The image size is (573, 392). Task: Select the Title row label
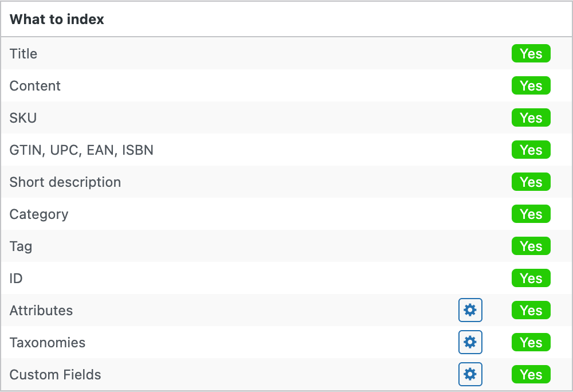[x=23, y=54]
